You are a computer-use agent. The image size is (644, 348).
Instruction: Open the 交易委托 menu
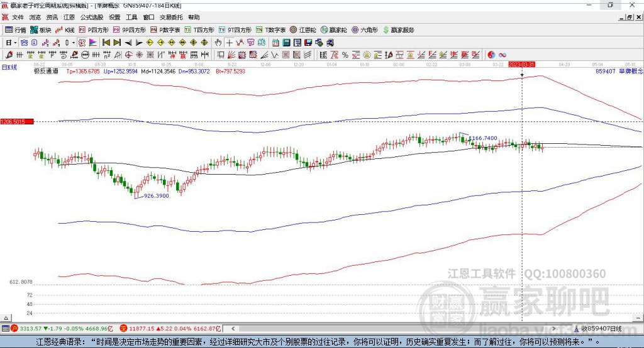click(x=171, y=17)
